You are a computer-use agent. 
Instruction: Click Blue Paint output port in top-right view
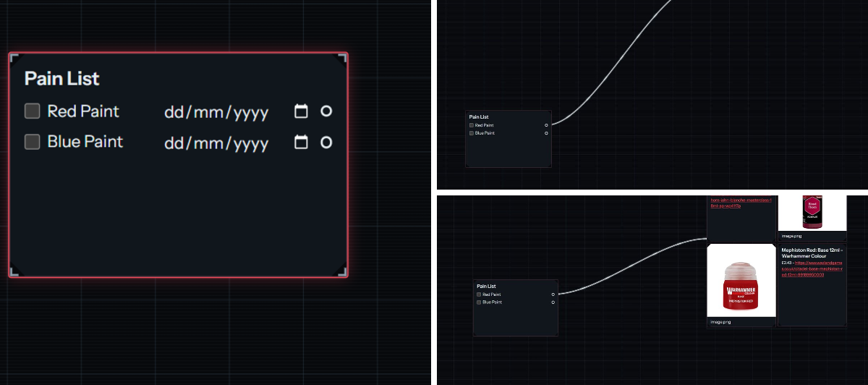546,133
